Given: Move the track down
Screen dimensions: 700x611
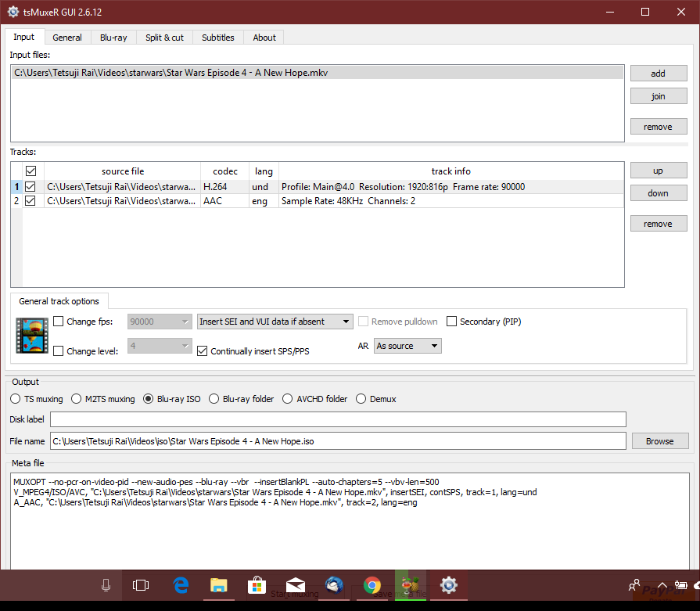Looking at the screenshot, I should [659, 193].
